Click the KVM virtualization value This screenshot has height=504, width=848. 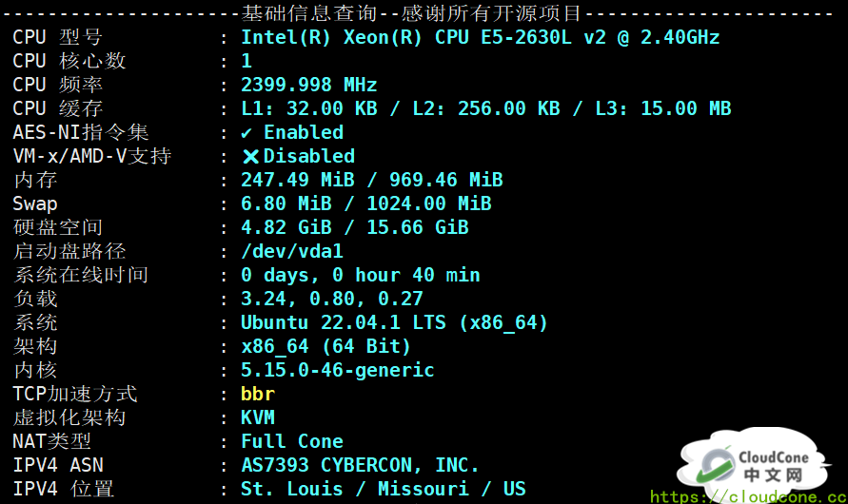pyautogui.click(x=258, y=418)
